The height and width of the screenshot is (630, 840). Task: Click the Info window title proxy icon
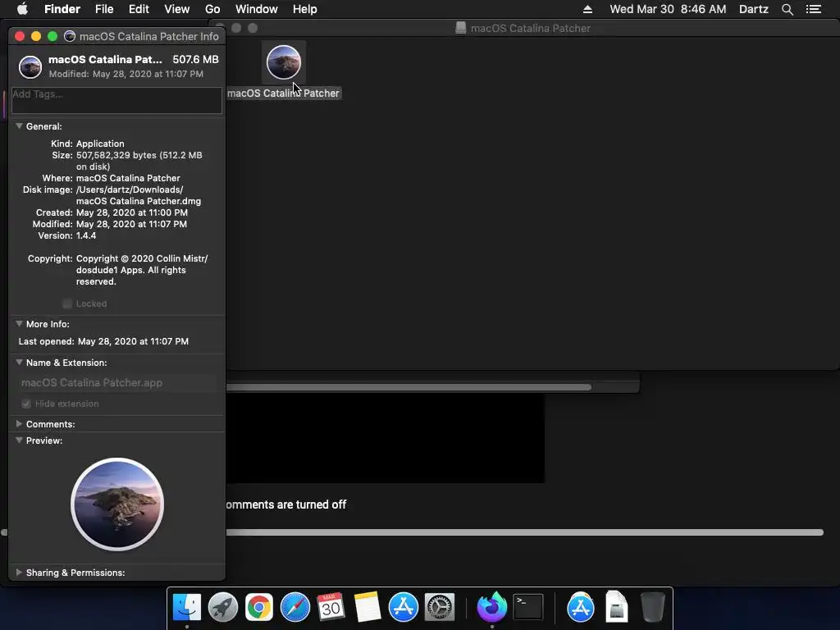(x=70, y=36)
